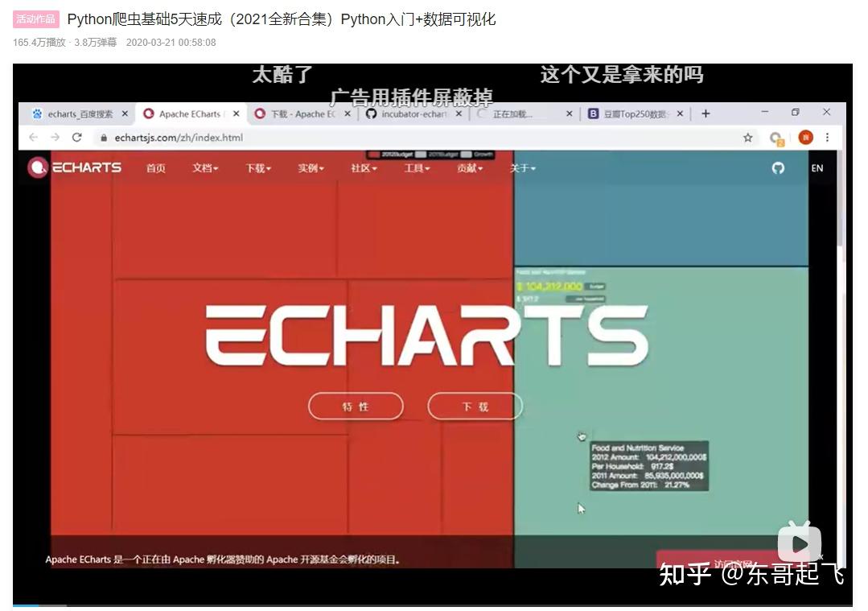Viewport: 868px width, 611px height.
Task: Select the 首页 menu item
Action: click(155, 170)
